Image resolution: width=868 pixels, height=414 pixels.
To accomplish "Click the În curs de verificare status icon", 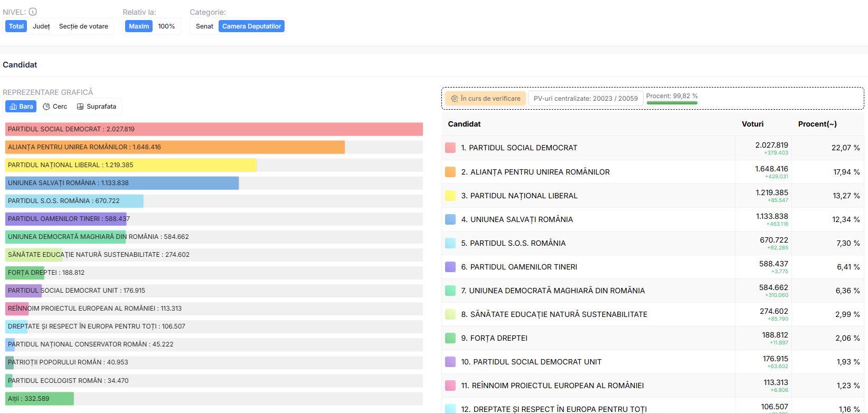I will coord(454,99).
